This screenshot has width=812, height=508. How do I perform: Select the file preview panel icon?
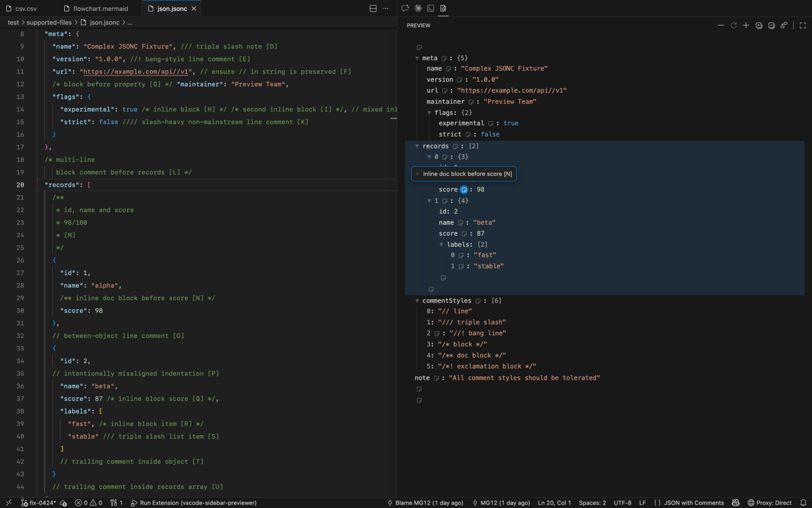click(x=443, y=8)
